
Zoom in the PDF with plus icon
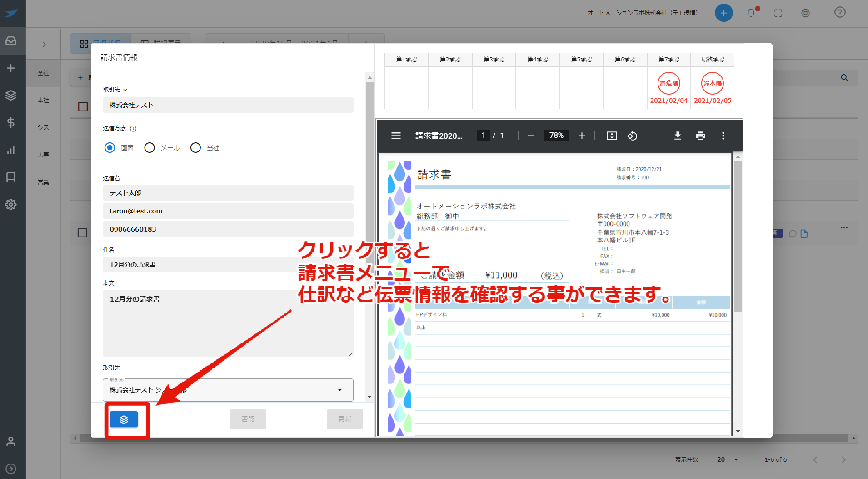[582, 136]
